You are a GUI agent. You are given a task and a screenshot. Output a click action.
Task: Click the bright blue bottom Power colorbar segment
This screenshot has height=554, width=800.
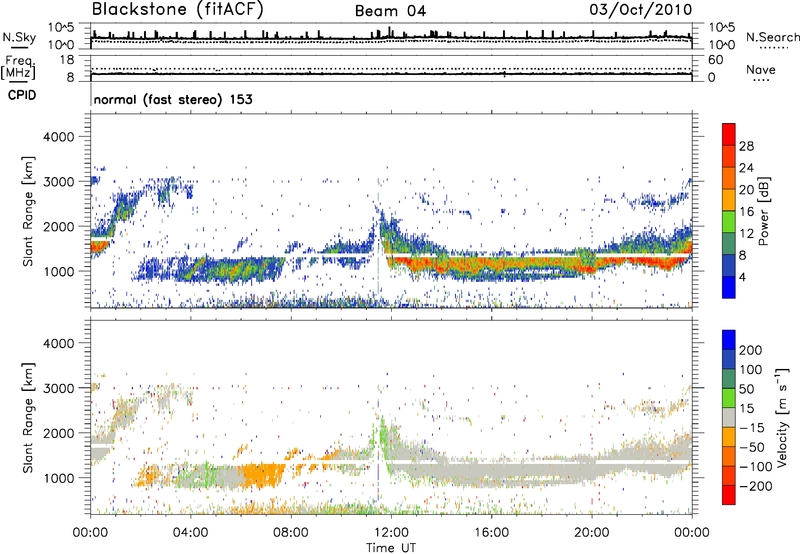click(729, 288)
